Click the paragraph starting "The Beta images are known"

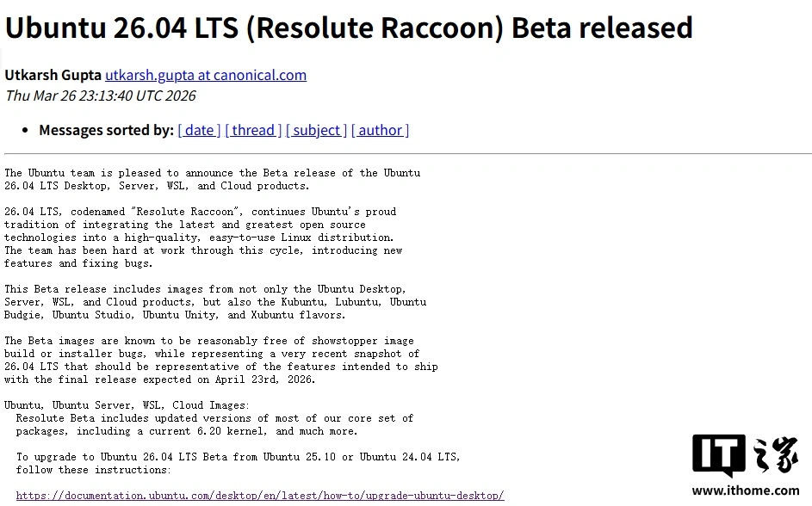pos(220,360)
